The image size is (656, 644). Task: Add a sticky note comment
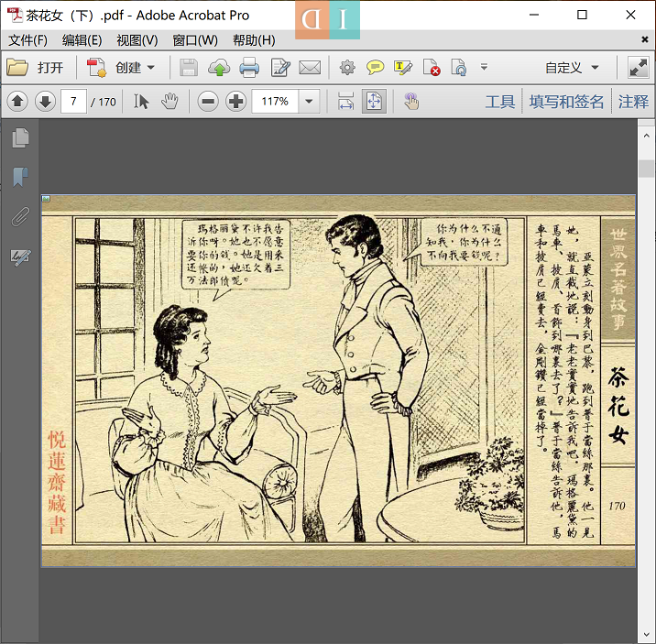[x=376, y=67]
